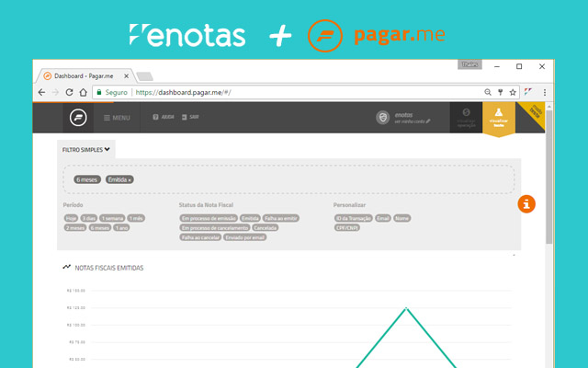The height and width of the screenshot is (368, 588).
Task: Open the Chrome three-dot menu
Action: pyautogui.click(x=545, y=92)
